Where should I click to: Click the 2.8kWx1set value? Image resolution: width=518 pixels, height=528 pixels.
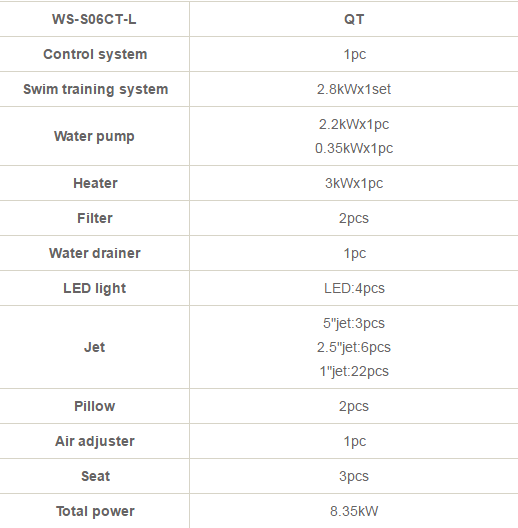pos(354,89)
